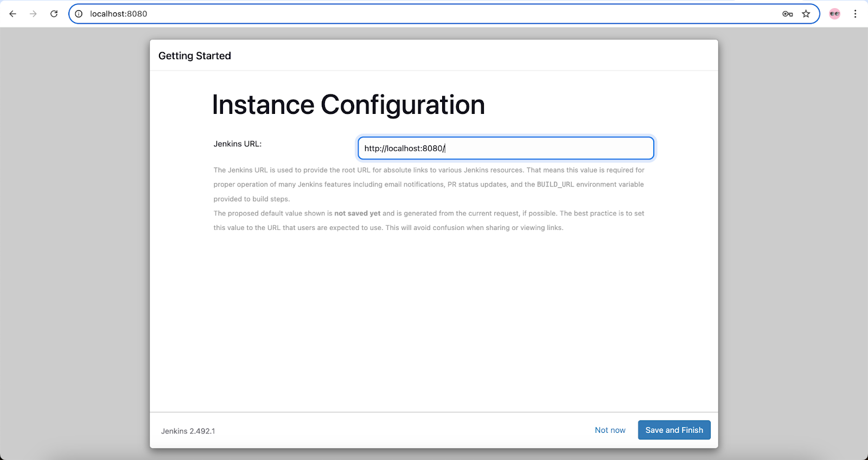868x460 pixels.
Task: Click the Jenkins URL input field
Action: pyautogui.click(x=506, y=148)
